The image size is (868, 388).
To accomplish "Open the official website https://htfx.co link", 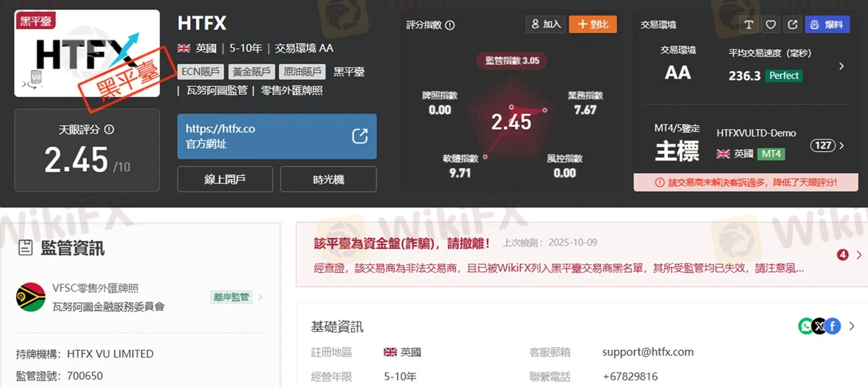I will [277, 136].
